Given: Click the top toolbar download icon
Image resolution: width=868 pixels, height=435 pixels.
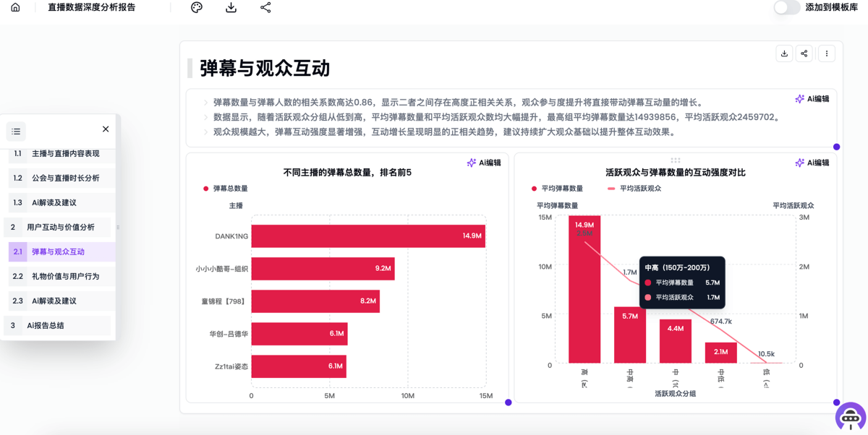Looking at the screenshot, I should click(231, 7).
